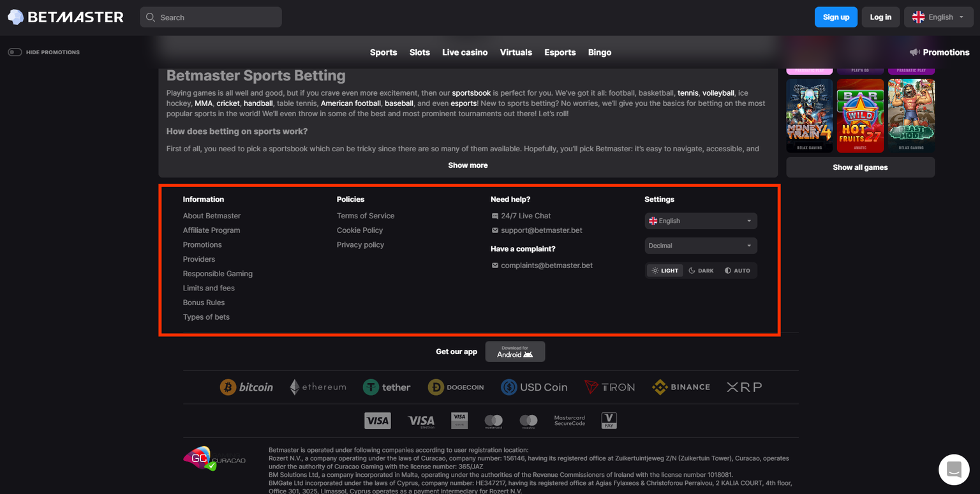Go to the Esports tab
Screen dimensions: 980x494
(x=560, y=52)
